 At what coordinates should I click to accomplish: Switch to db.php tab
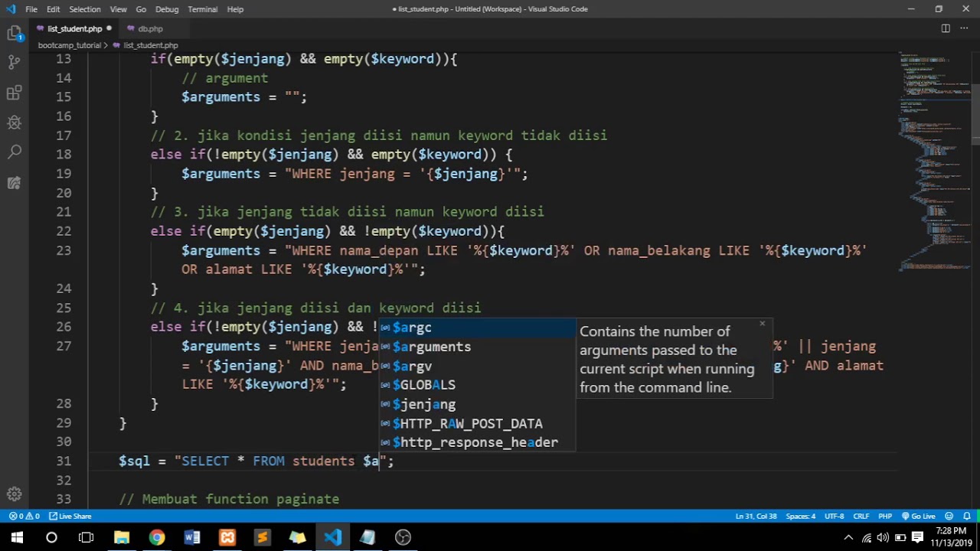[150, 28]
